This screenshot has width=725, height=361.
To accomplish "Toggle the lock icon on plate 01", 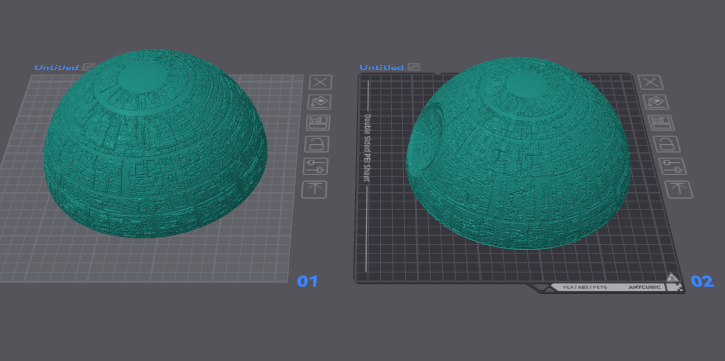I will pos(317,144).
